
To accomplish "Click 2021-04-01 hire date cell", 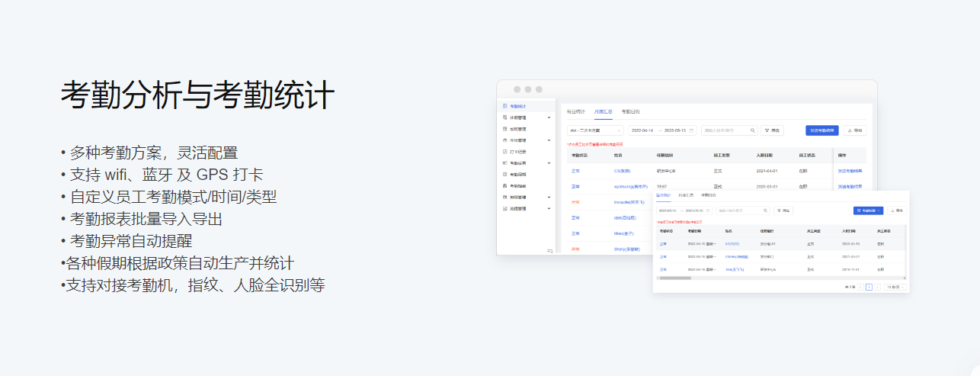I will 767,171.
